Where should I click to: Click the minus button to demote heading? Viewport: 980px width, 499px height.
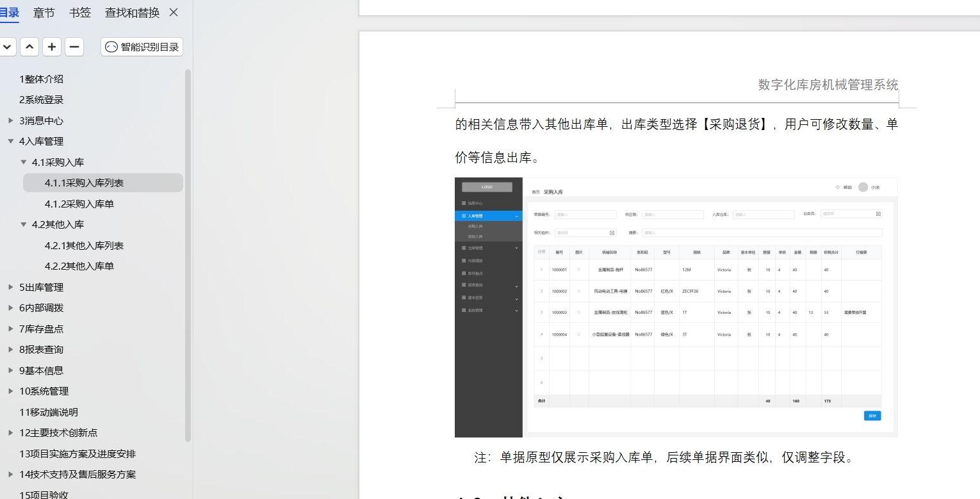click(74, 47)
